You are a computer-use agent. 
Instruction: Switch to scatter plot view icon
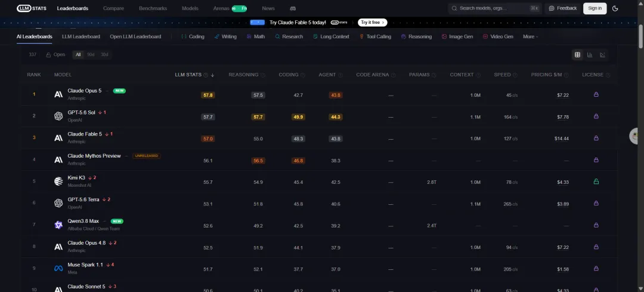[x=602, y=55]
